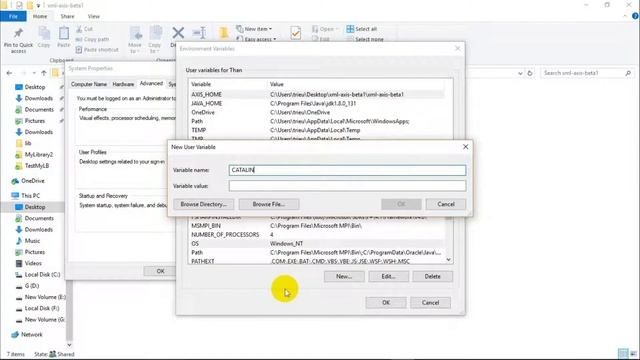Open the New item dropdown
The image size is (640, 360).
(254, 29)
